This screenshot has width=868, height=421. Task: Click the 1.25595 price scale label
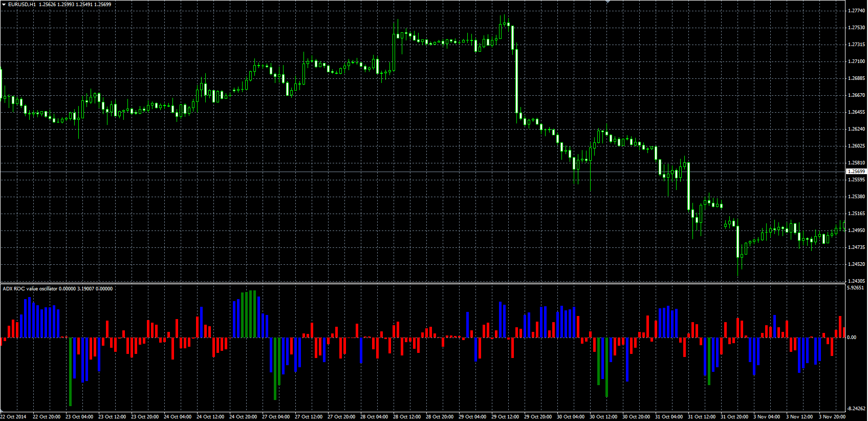pyautogui.click(x=857, y=180)
